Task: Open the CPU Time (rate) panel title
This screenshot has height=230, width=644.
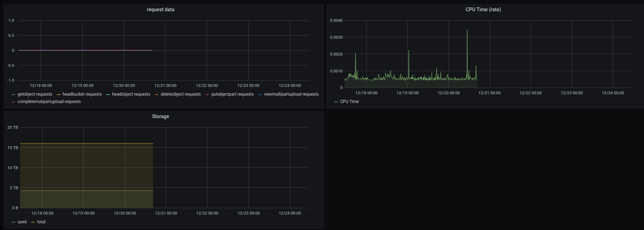Action: pyautogui.click(x=483, y=9)
